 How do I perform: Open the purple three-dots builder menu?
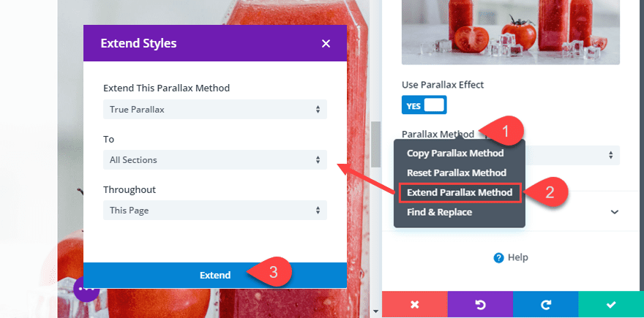tap(86, 289)
